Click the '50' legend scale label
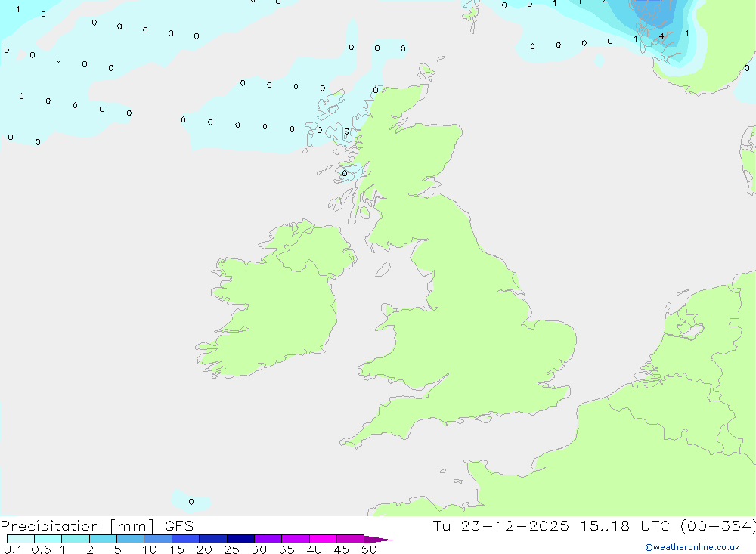 [369, 549]
